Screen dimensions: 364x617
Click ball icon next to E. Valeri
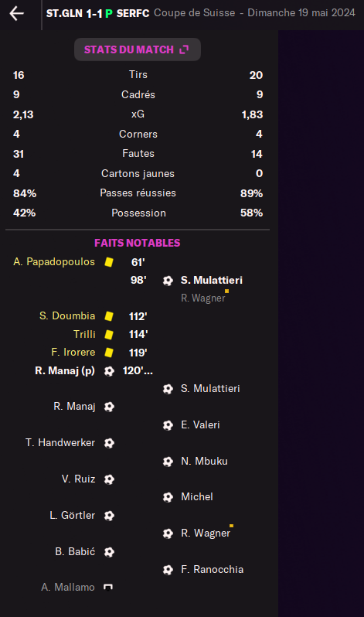point(168,425)
